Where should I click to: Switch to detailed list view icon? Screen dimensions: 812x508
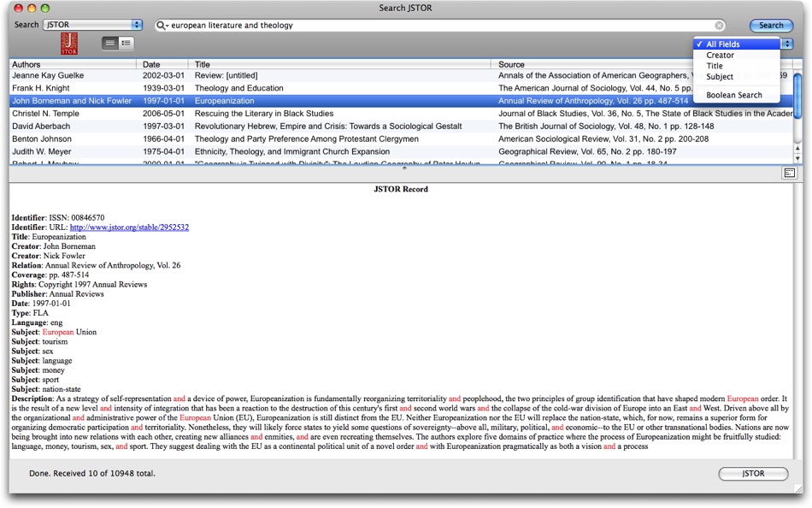coord(126,43)
